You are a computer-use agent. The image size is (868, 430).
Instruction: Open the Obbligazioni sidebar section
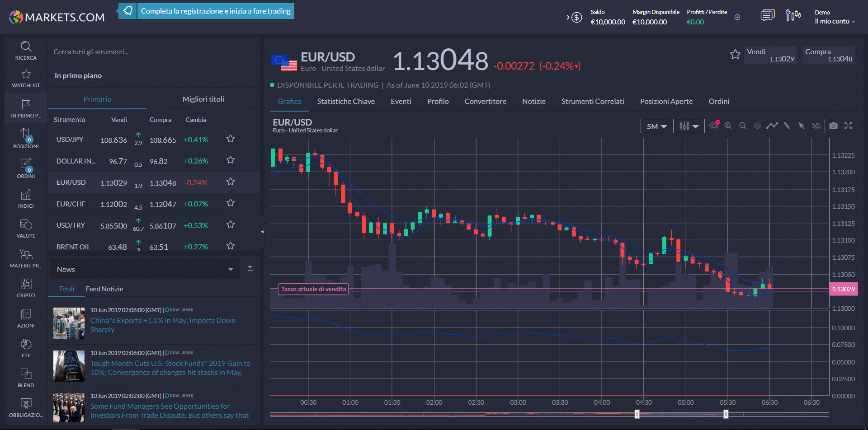click(26, 407)
